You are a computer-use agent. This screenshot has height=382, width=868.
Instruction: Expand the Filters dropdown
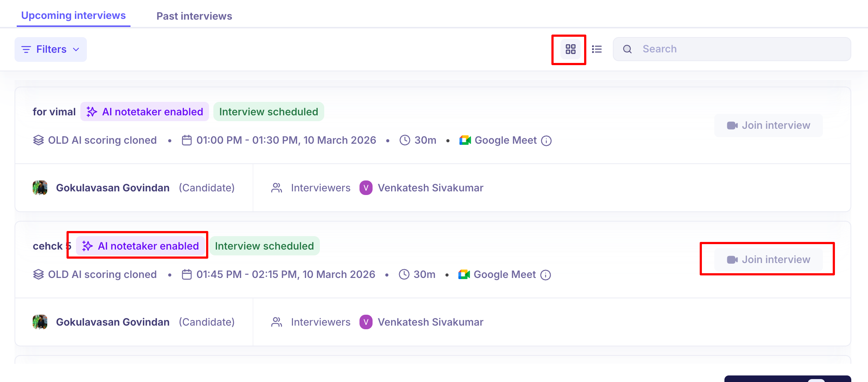point(51,49)
